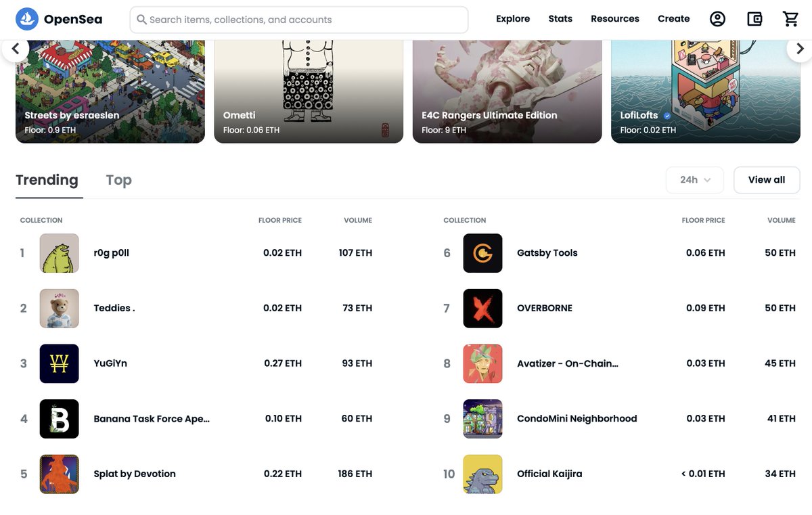Click the Banana Task Force Ape logo

[60, 419]
